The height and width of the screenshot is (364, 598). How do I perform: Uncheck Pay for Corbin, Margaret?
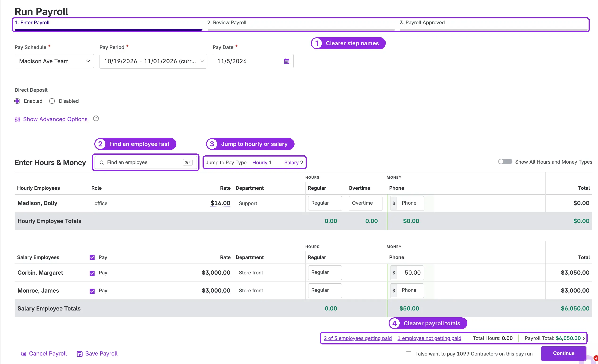[x=92, y=273]
